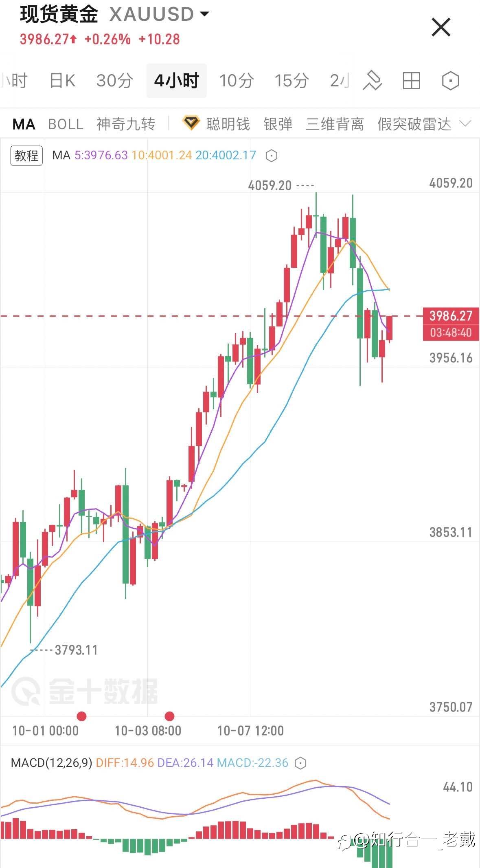Select the 三维背离 indicator
Screen dimensions: 480x868
pyautogui.click(x=335, y=124)
